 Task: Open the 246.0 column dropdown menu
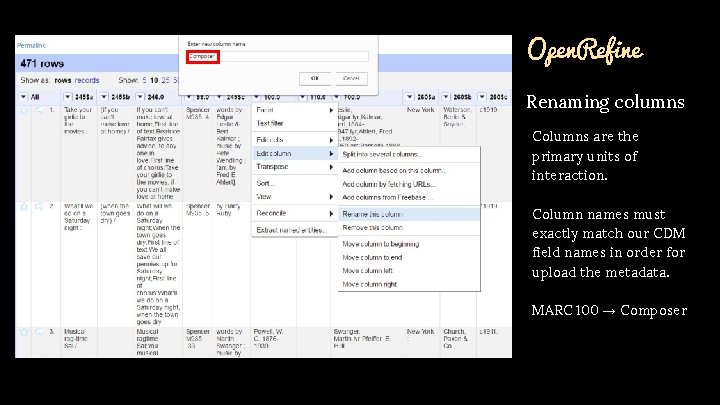click(x=140, y=97)
